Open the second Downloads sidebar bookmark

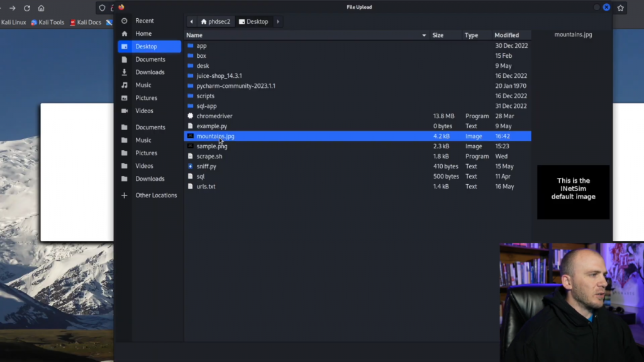coord(149,179)
